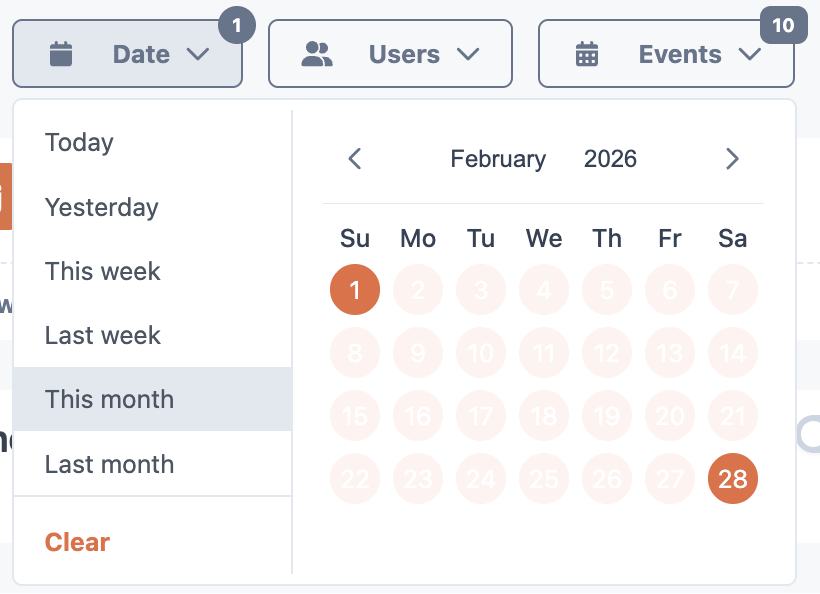Click the calendar grid icon in Events filter
This screenshot has height=594, width=820.
coord(587,54)
